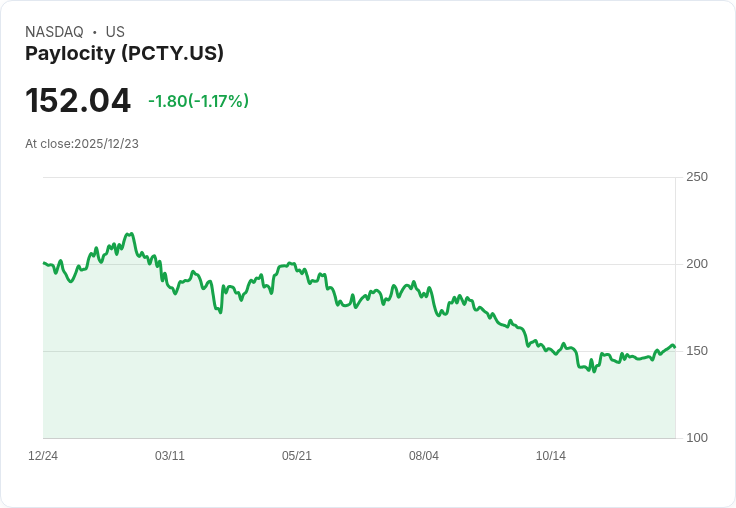Screen dimensions: 736x508
Task: Click the last data point of the price line
Action: coord(675,347)
